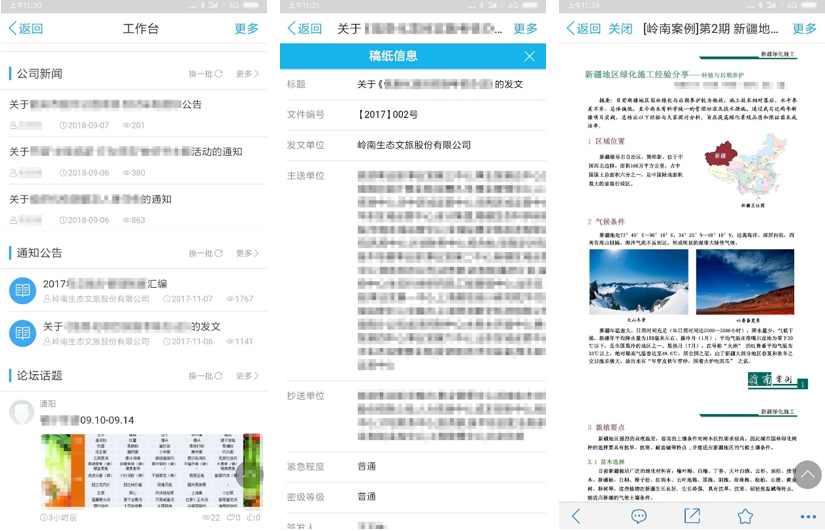
Task: Select the 紧急程度 value 普通
Action: click(367, 466)
